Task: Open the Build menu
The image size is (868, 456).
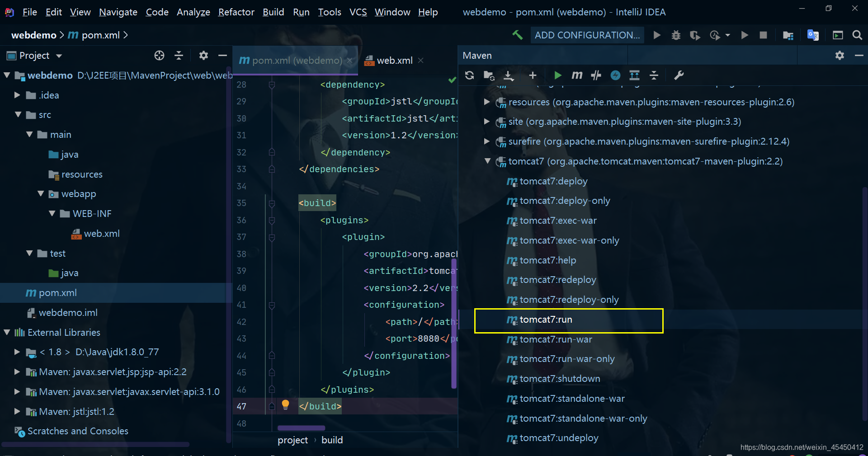Action: click(273, 12)
